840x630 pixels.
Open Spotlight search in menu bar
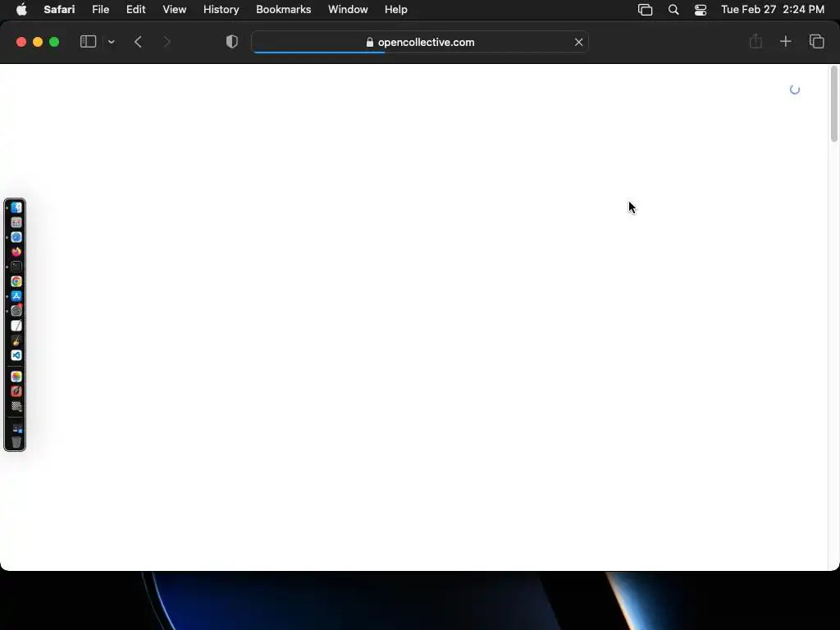pyautogui.click(x=673, y=10)
